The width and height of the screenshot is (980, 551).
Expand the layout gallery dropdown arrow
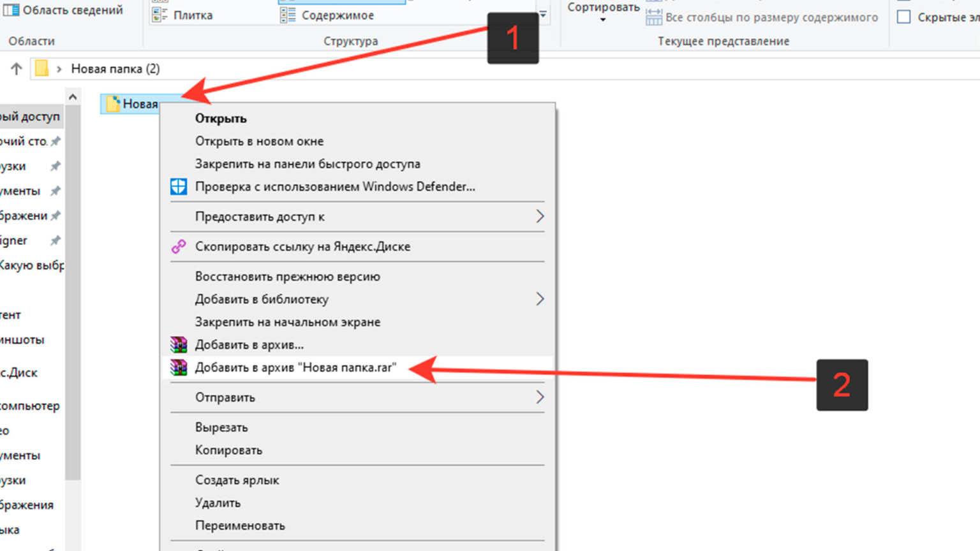tap(542, 14)
